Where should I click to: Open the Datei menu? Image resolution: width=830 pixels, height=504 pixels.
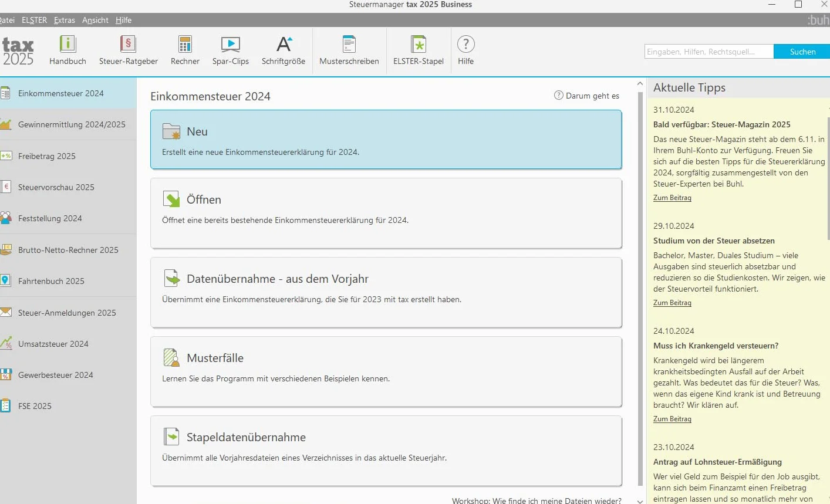pyautogui.click(x=7, y=20)
